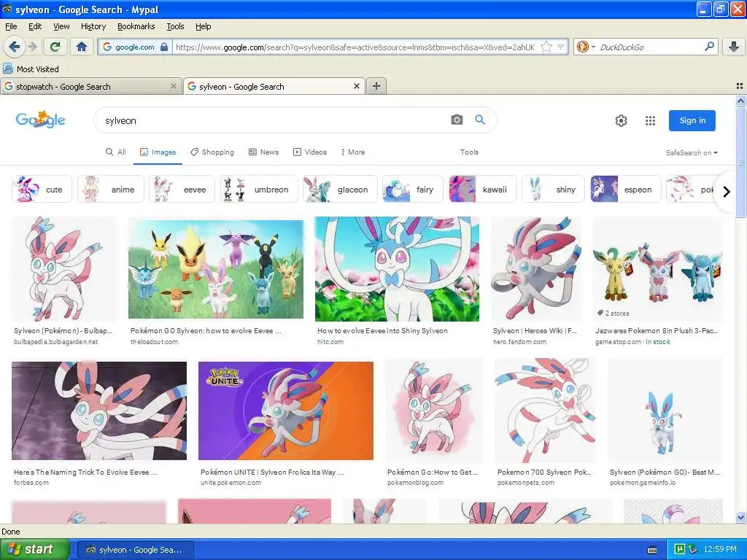
Task: Open the History menu
Action: tap(93, 26)
